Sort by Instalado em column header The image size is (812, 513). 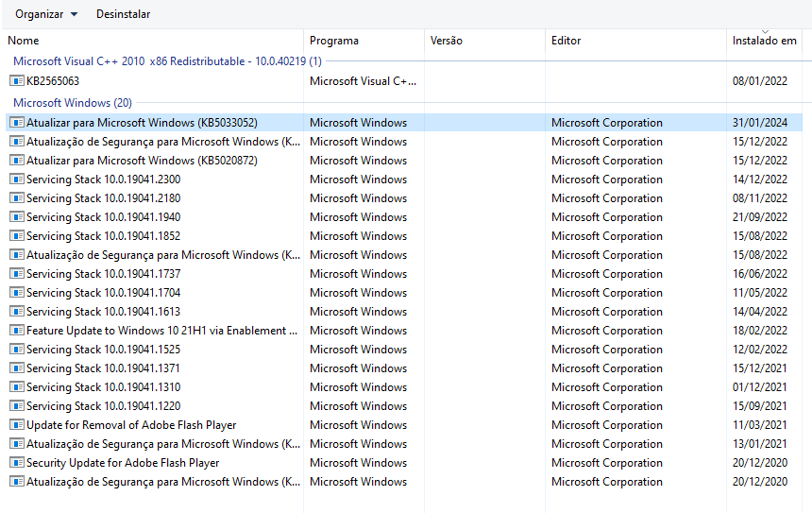click(765, 41)
